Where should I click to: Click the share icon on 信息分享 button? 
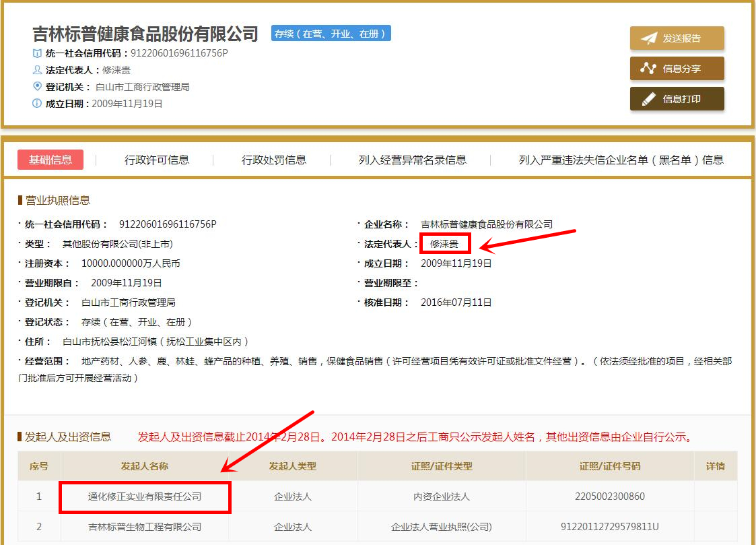pos(647,68)
